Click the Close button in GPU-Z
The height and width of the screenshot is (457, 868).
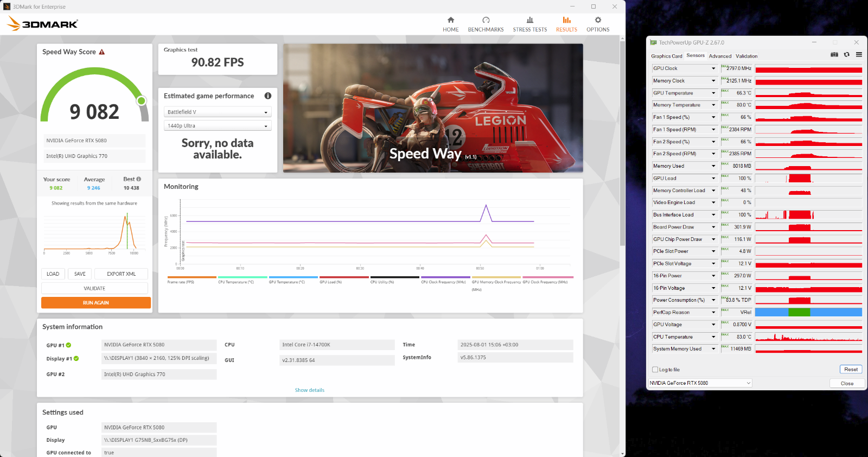pyautogui.click(x=847, y=383)
